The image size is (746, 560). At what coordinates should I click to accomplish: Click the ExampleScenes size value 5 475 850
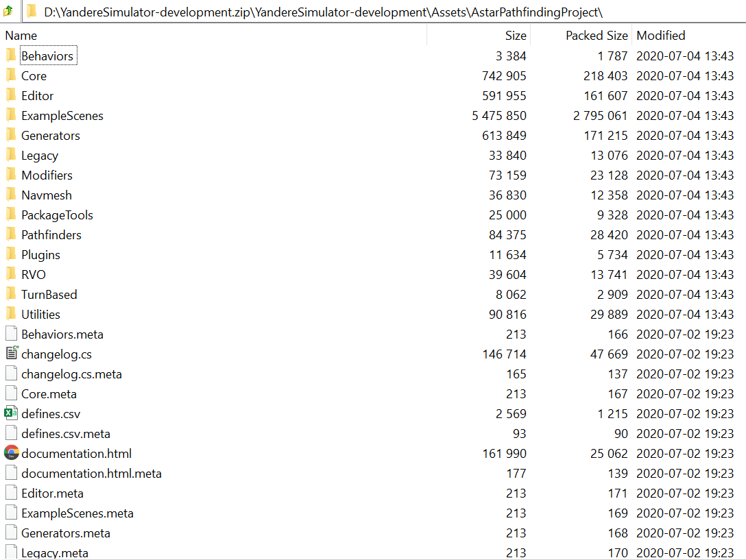498,116
